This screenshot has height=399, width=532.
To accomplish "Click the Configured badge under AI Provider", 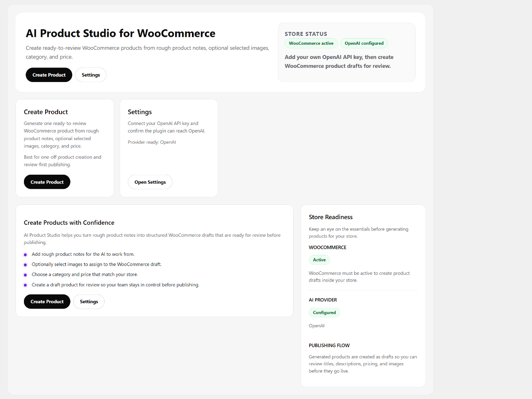I will click(x=325, y=313).
